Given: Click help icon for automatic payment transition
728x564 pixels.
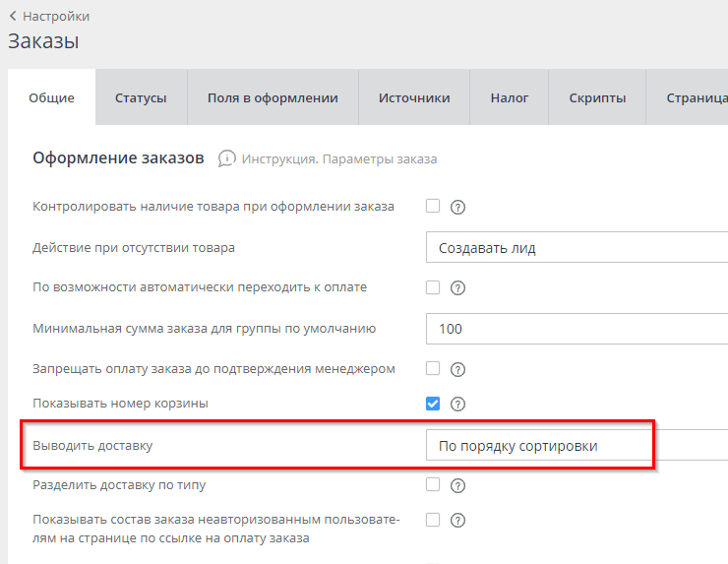Looking at the screenshot, I should [x=456, y=288].
